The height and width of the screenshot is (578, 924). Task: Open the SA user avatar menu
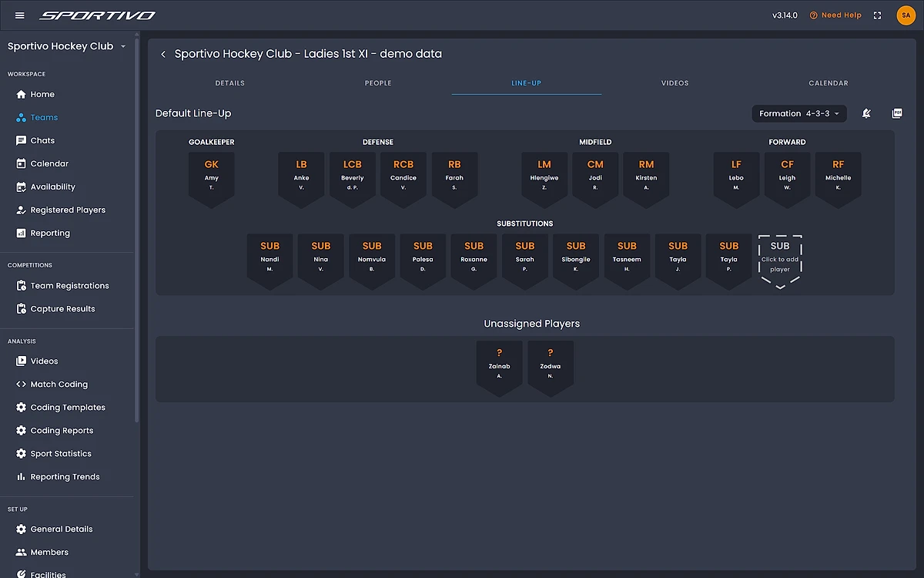906,15
